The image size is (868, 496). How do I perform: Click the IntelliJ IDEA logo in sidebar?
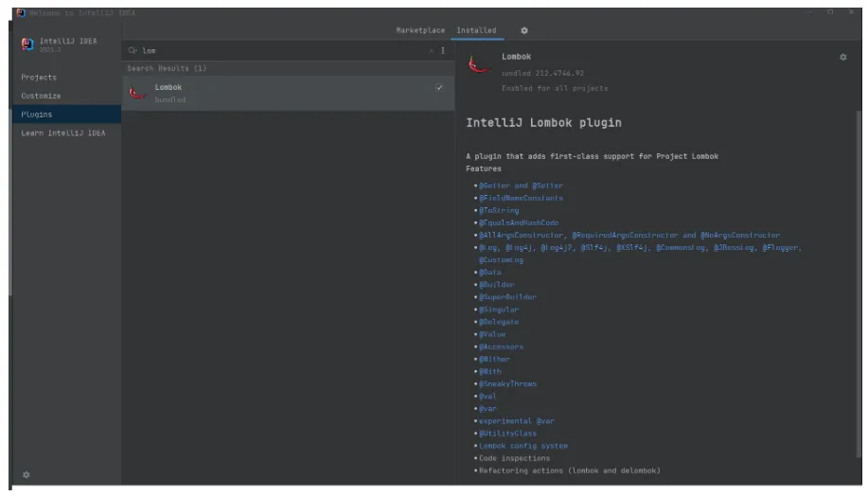27,44
